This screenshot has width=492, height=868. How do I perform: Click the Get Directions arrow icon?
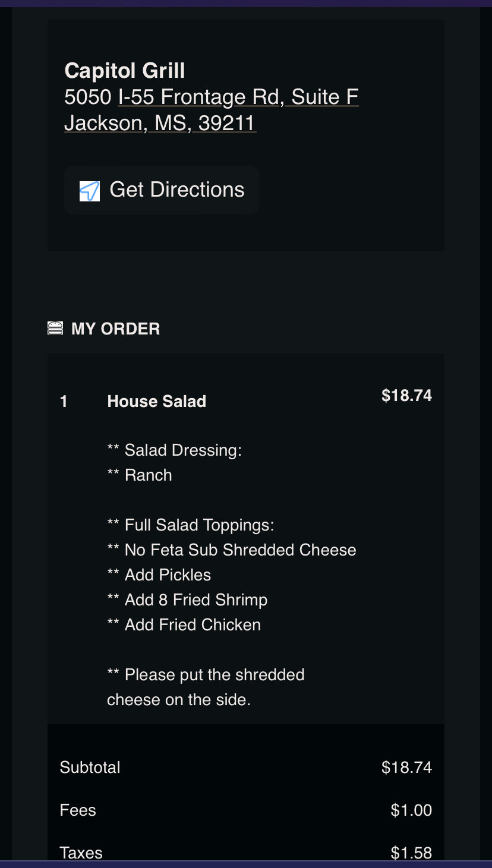coord(90,191)
